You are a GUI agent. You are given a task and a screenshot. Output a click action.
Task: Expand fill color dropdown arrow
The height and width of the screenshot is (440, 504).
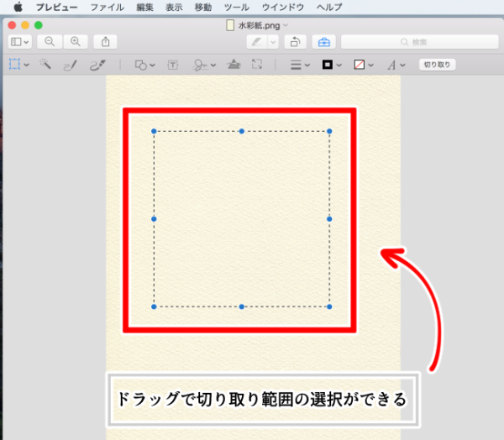(371, 65)
